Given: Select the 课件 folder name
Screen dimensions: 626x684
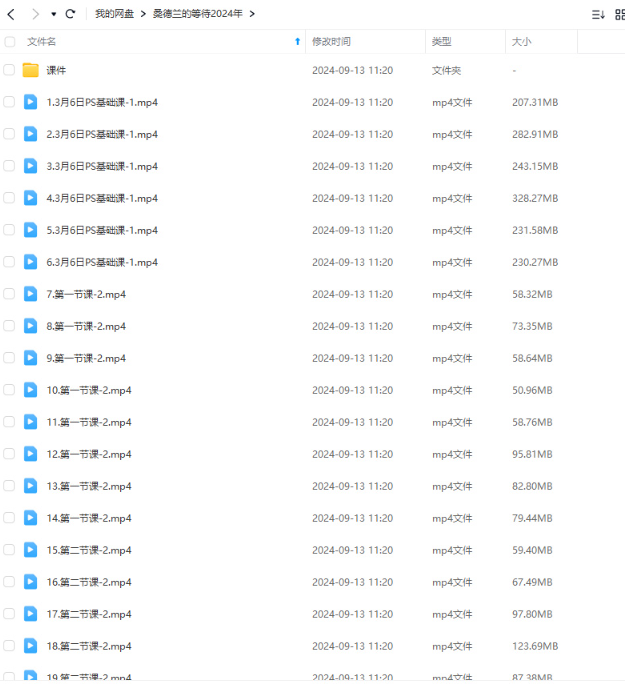Looking at the screenshot, I should (x=56, y=70).
